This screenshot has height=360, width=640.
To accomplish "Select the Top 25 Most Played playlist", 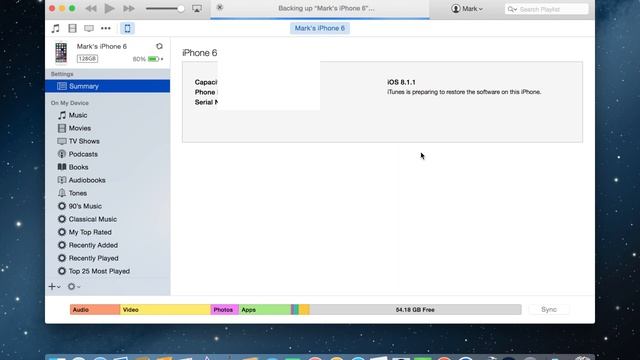I will coord(99,271).
